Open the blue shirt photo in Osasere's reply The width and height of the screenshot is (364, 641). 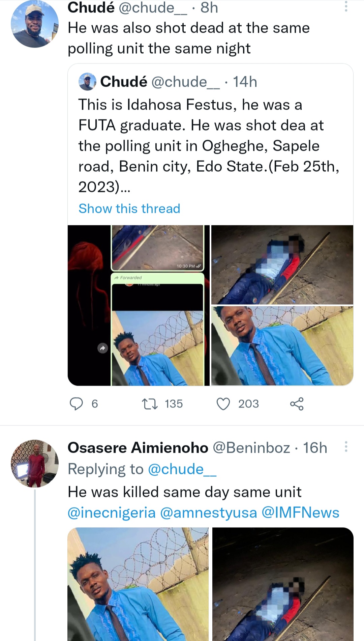[x=138, y=584]
